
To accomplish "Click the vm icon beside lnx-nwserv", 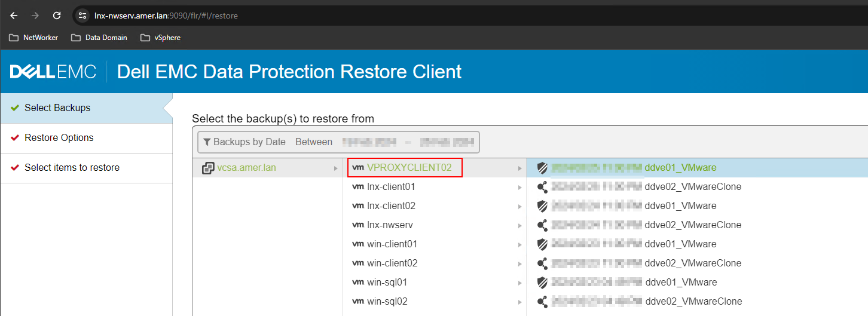I will click(x=358, y=225).
